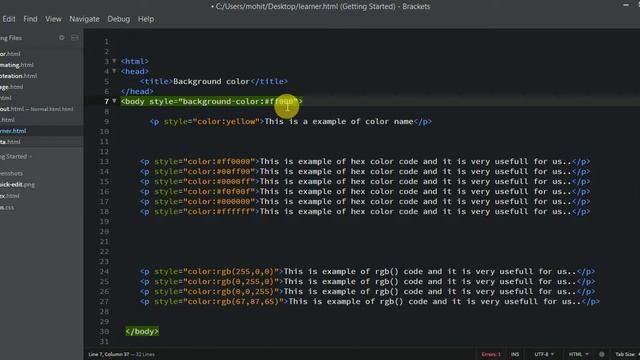Open the Find menu
This screenshot has width=640, height=360.
[x=30, y=19]
